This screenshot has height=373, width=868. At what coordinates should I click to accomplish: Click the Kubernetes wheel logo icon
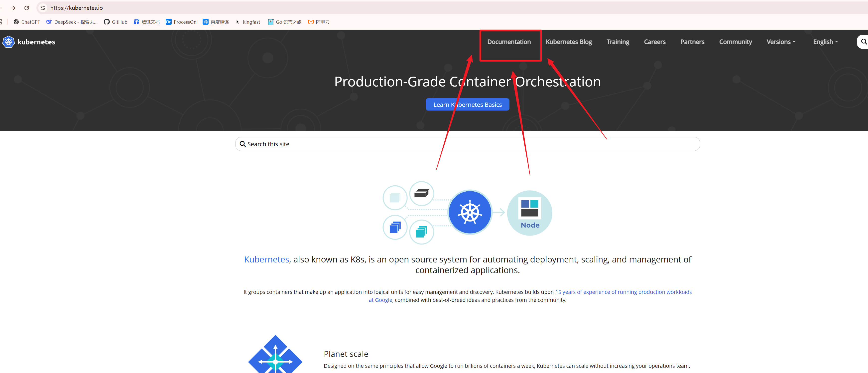pos(8,42)
